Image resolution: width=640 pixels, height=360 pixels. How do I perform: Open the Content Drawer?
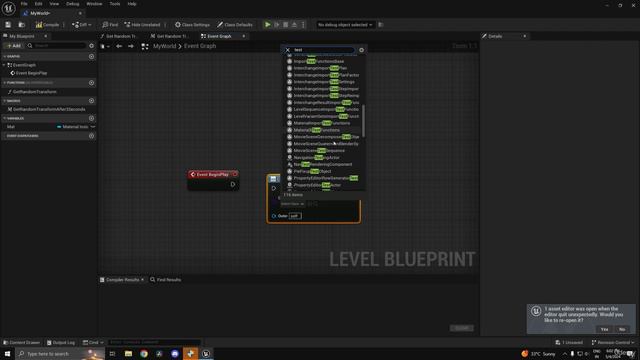(x=22, y=342)
